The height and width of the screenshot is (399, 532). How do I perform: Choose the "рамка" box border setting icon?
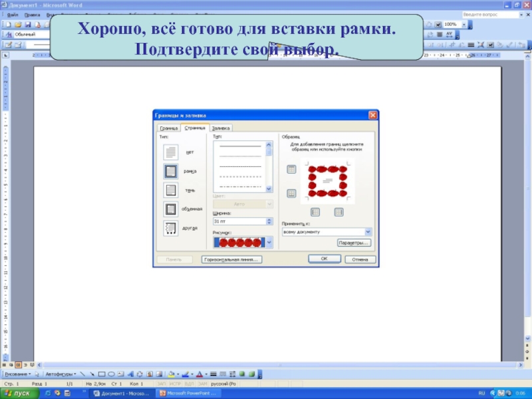pos(171,172)
